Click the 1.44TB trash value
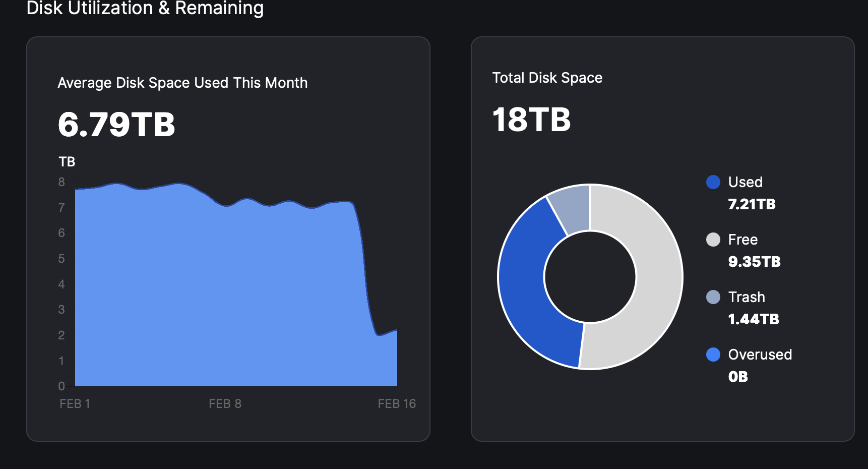 point(754,319)
